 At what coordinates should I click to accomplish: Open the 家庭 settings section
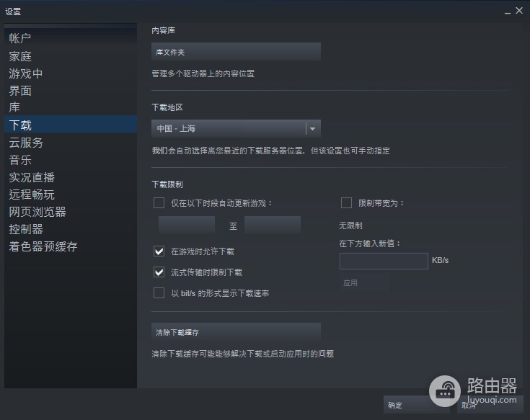(71, 56)
